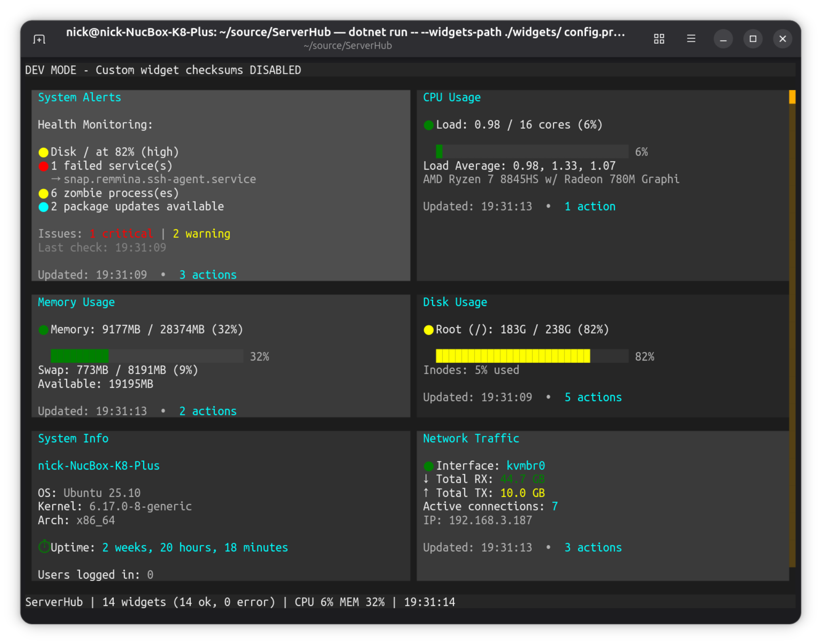Click the cyan package updates status dot
Image resolution: width=821 pixels, height=644 pixels.
pos(43,207)
